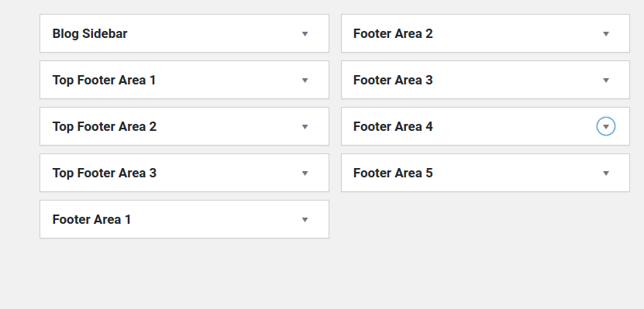Click the Top Footer Area 2 title
Viewport: 644px width, 309px height.
point(105,126)
